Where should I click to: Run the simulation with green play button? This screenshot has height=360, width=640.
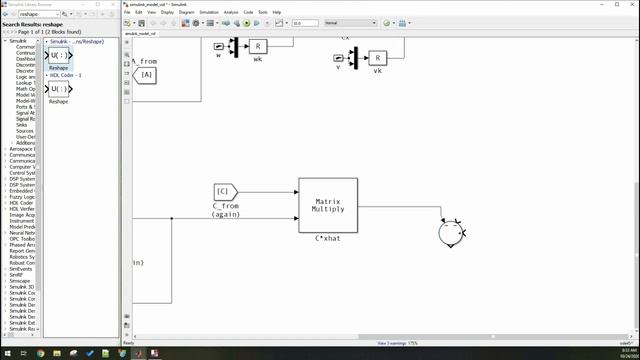pyautogui.click(x=247, y=23)
